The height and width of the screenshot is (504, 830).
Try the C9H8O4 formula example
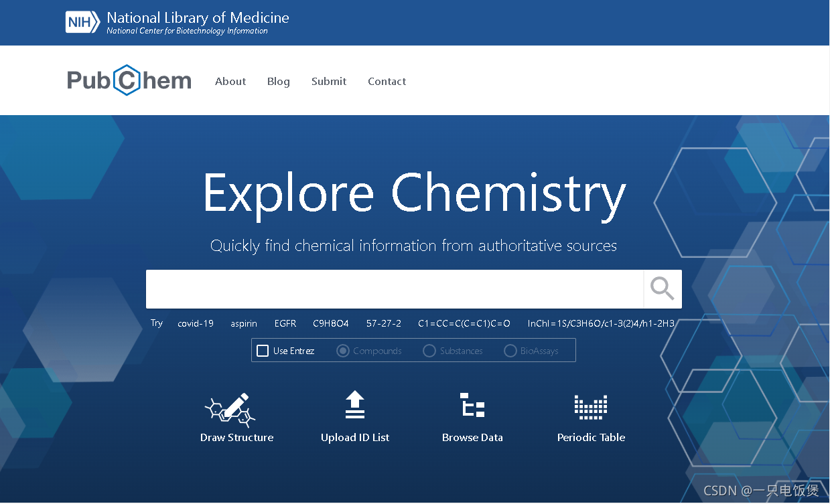point(331,323)
